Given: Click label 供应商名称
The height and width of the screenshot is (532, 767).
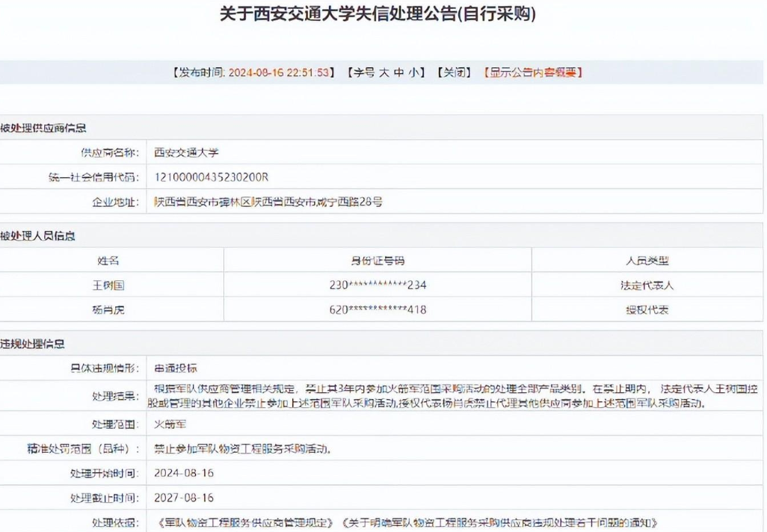Looking at the screenshot, I should [x=110, y=152].
